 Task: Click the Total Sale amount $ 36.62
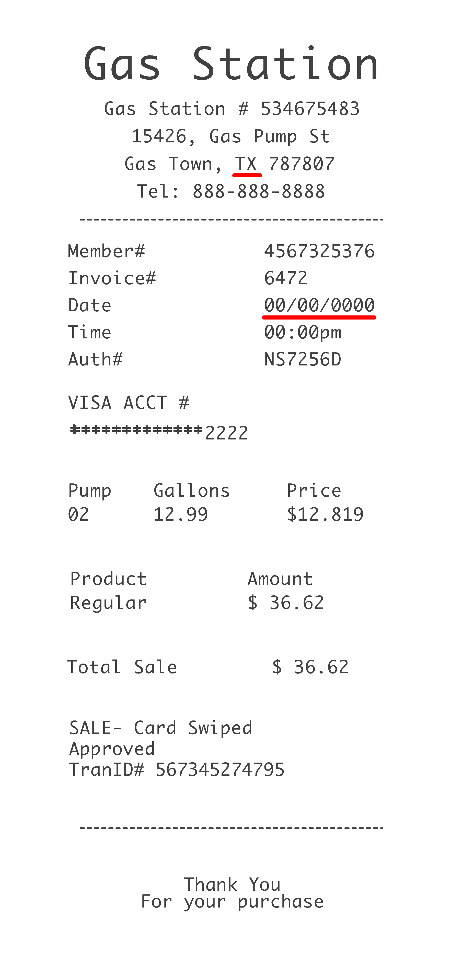pos(310,667)
